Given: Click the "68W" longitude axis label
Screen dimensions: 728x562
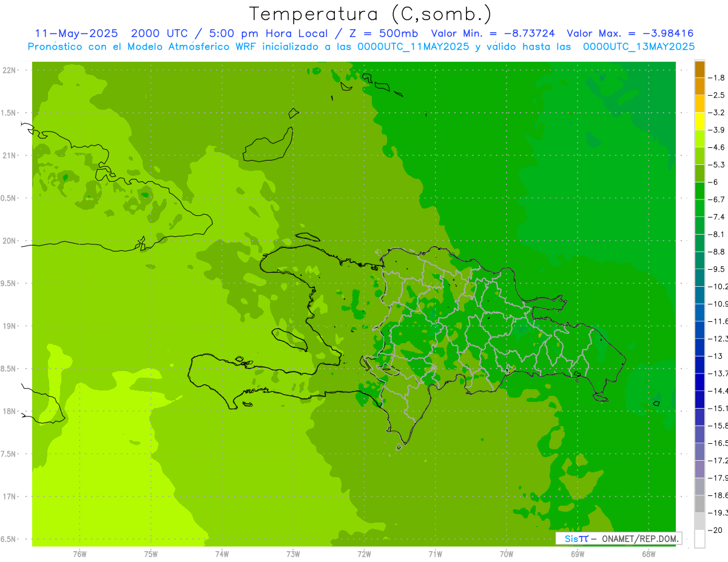Looking at the screenshot, I should coord(648,554).
